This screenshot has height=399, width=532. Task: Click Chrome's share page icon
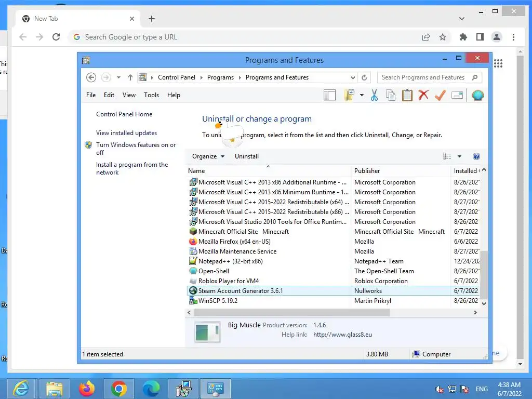pyautogui.click(x=426, y=37)
